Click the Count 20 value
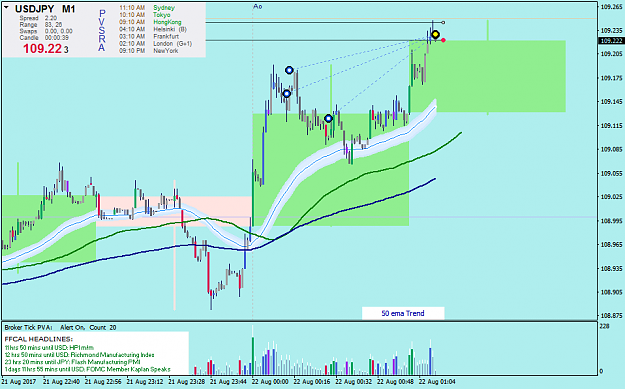Image resolution: width=625 pixels, height=389 pixels. click(x=103, y=328)
